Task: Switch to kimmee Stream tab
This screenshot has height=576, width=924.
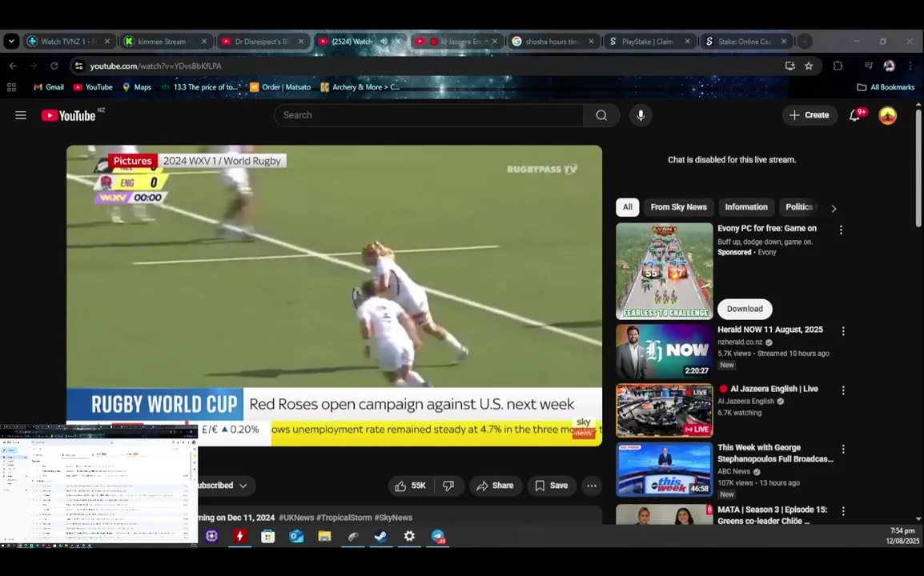Action: [166, 42]
